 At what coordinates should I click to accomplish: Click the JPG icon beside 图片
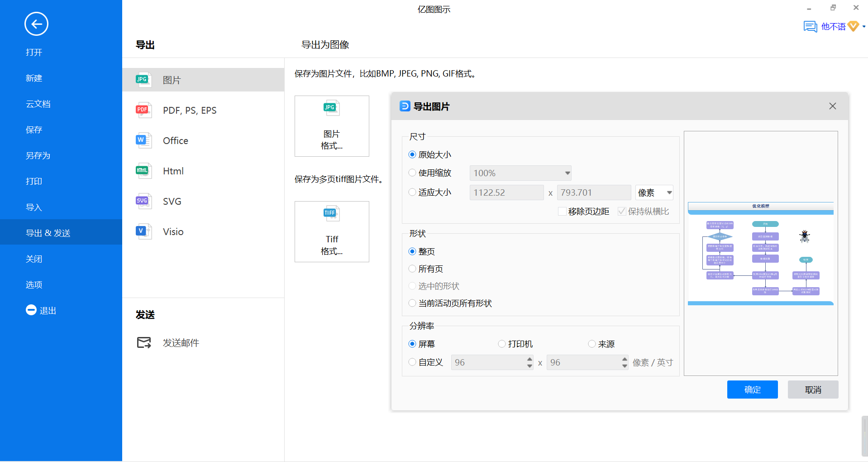coord(143,80)
